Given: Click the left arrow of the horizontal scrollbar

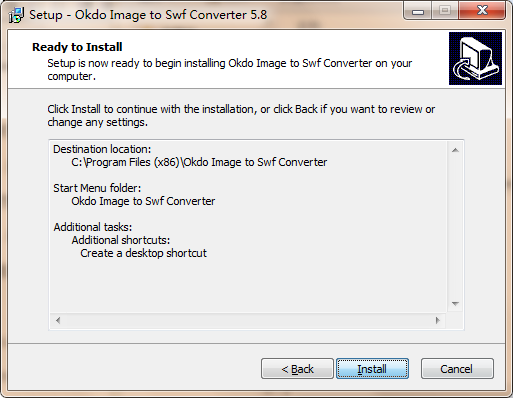Looking at the screenshot, I should (x=58, y=320).
